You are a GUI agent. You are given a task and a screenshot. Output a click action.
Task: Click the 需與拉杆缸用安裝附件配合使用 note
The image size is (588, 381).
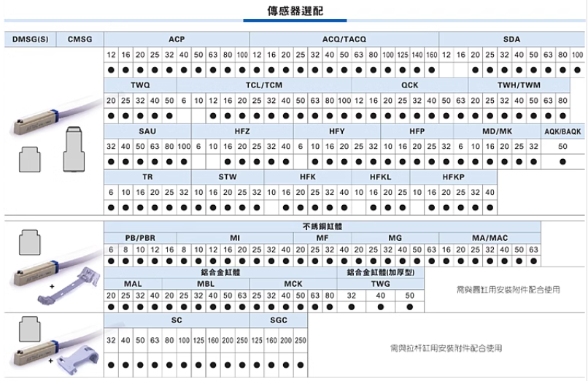click(x=446, y=348)
